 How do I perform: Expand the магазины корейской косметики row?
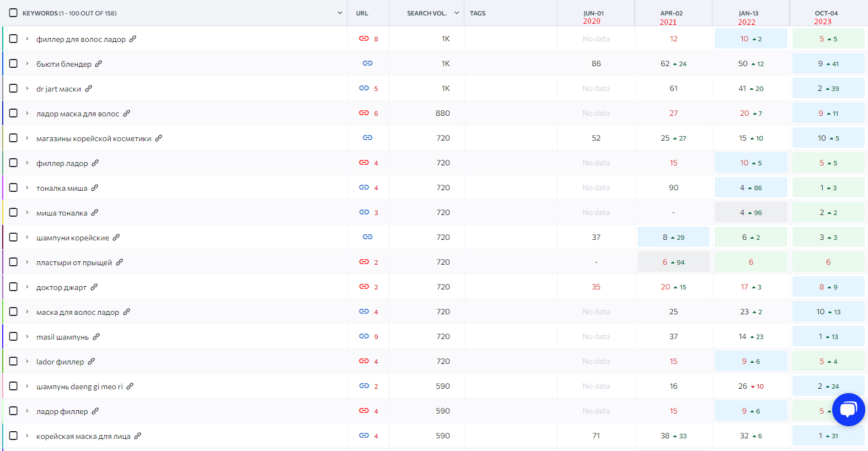point(27,138)
